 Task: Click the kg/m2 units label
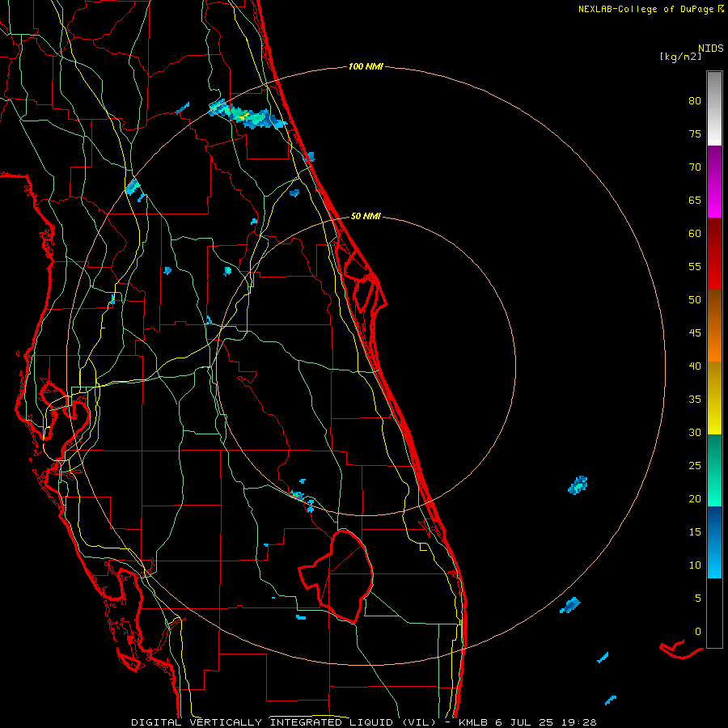[680, 57]
